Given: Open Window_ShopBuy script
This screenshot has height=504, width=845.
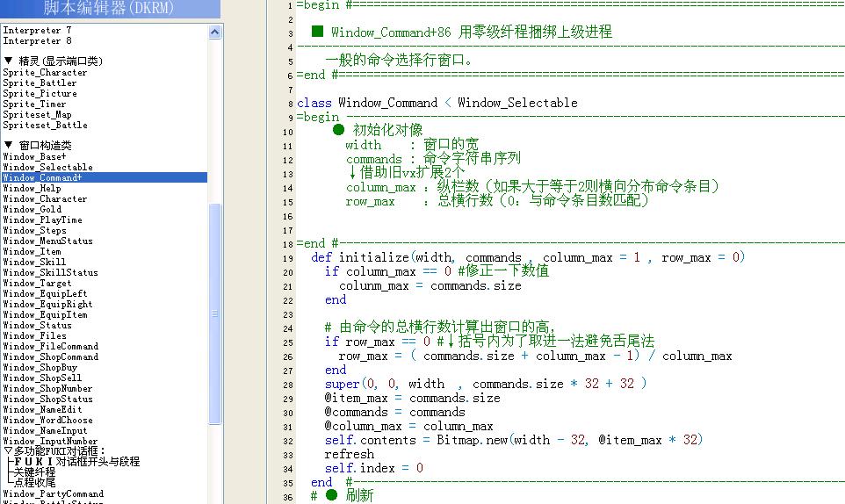Looking at the screenshot, I should [40, 367].
